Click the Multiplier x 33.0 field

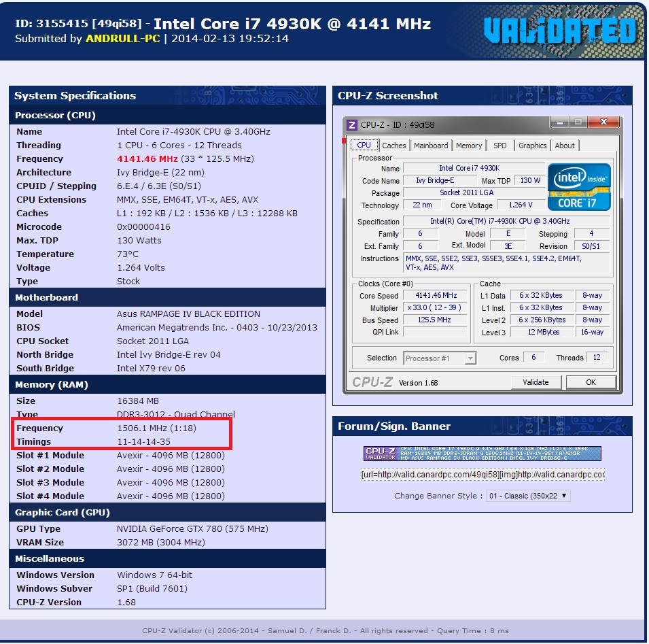pyautogui.click(x=436, y=307)
